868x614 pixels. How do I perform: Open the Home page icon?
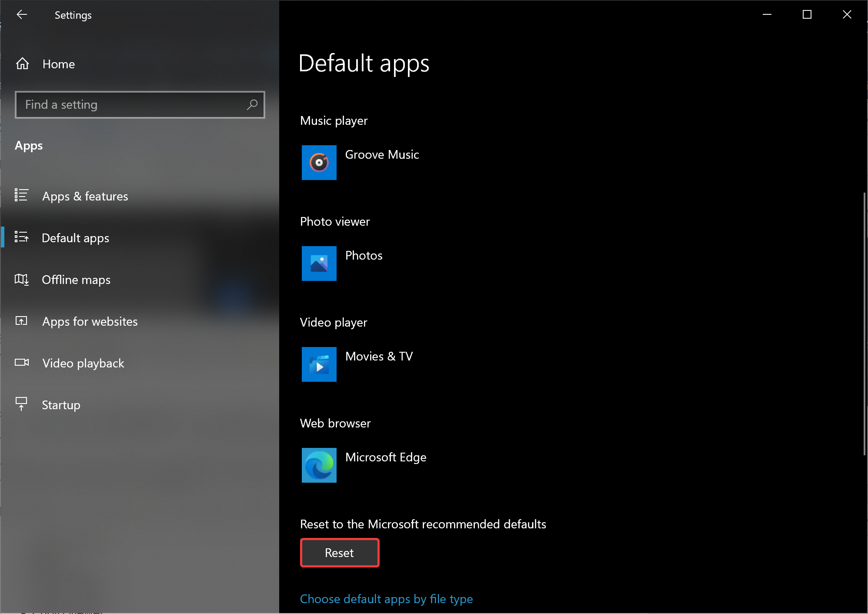pyautogui.click(x=23, y=64)
